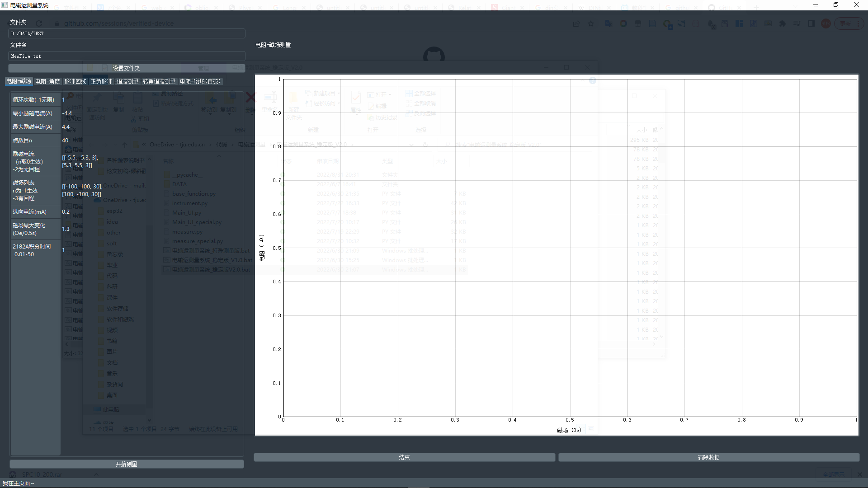This screenshot has width=868, height=488.
Task: Click the 重命名 (Rename) icon
Action: (x=271, y=98)
